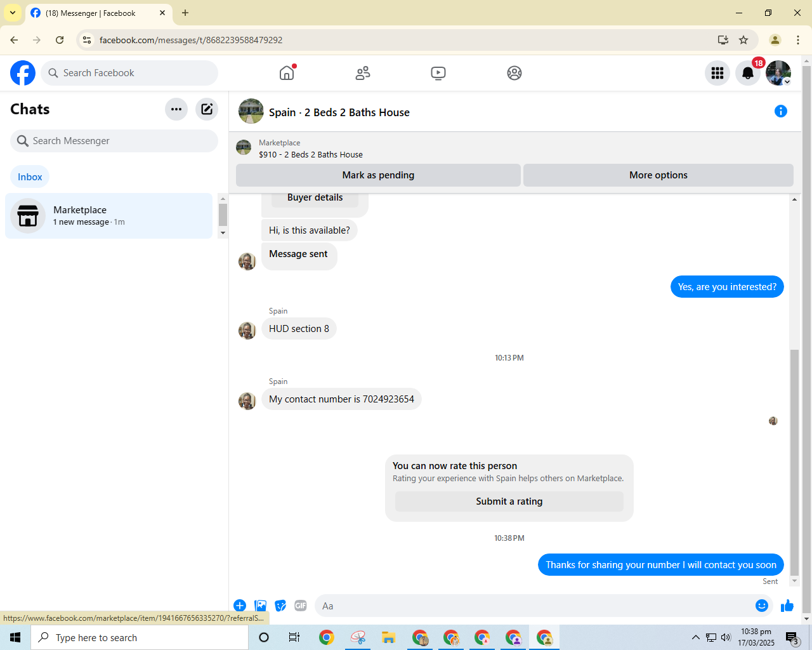
Task: Open the notifications bell
Action: [748, 73]
